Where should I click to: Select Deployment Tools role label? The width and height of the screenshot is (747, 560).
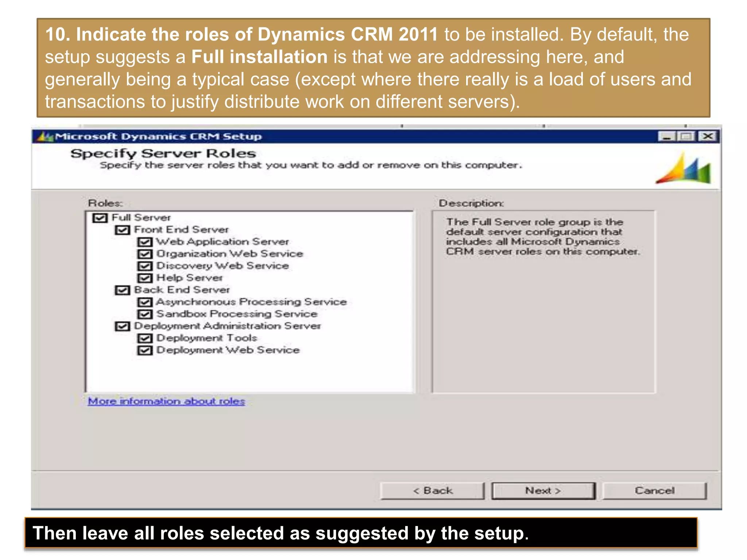tap(207, 338)
